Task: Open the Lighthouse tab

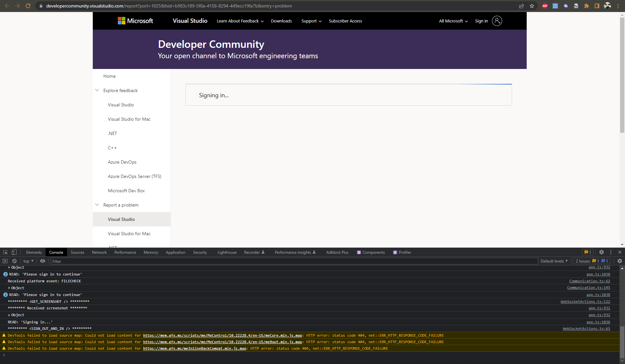Action: [227, 252]
